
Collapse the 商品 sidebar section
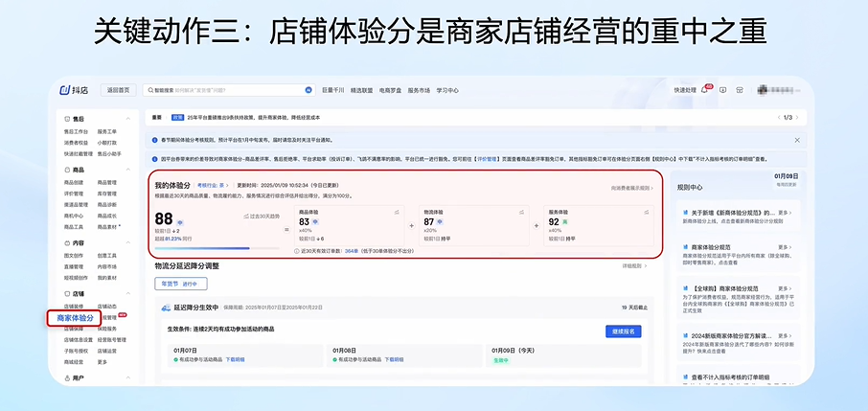coord(128,170)
